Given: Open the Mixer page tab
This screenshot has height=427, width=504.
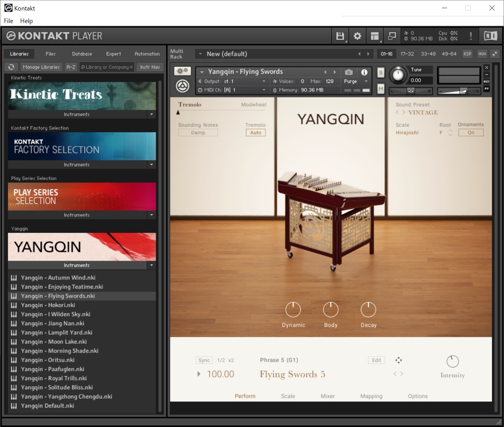Looking at the screenshot, I should coord(328,396).
